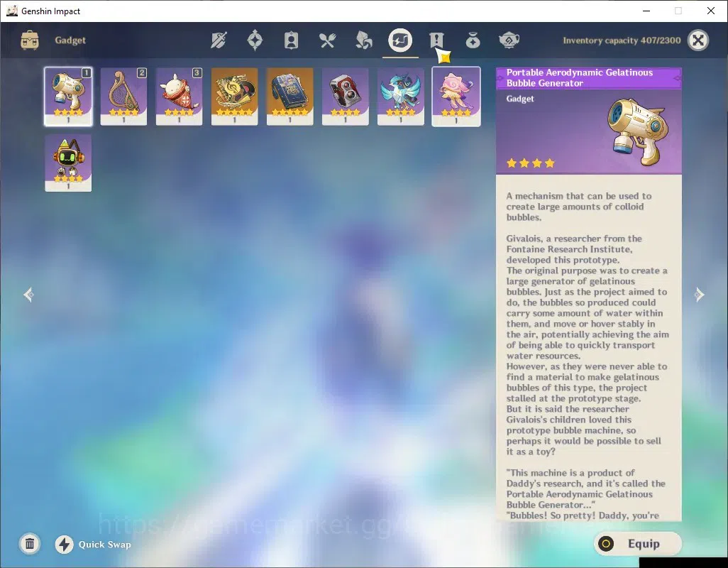
Task: Click the Inventory capacity 407/2300 text
Action: pyautogui.click(x=622, y=40)
